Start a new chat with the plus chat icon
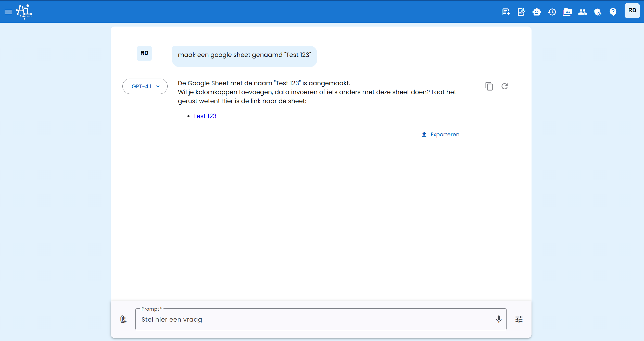 click(506, 12)
